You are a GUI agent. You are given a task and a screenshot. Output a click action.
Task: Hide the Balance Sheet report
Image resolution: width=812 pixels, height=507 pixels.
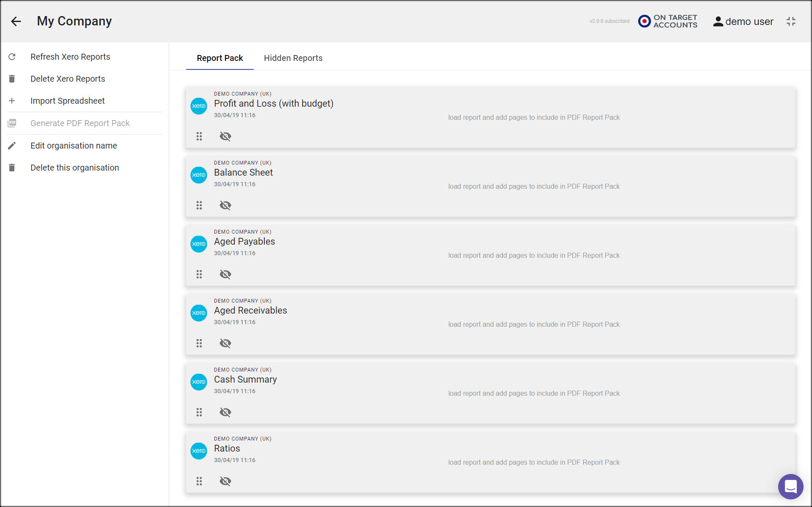pyautogui.click(x=225, y=205)
